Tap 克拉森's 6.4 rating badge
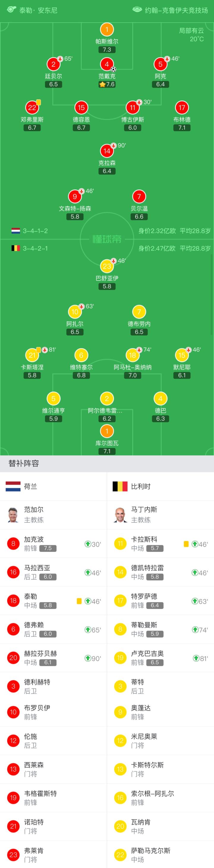 pyautogui.click(x=107, y=171)
